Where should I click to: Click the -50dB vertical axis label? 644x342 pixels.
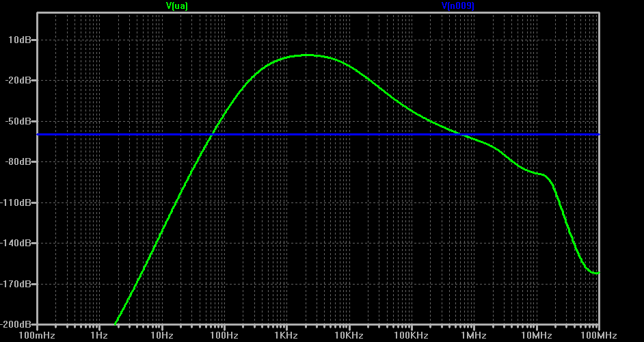point(17,121)
